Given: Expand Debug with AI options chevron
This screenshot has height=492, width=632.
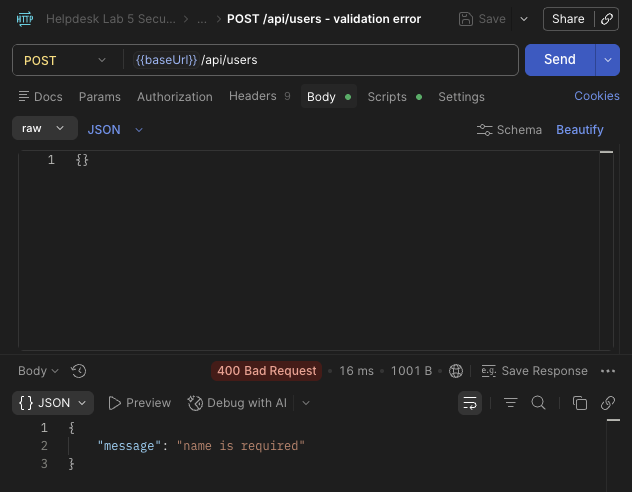Looking at the screenshot, I should tap(306, 403).
